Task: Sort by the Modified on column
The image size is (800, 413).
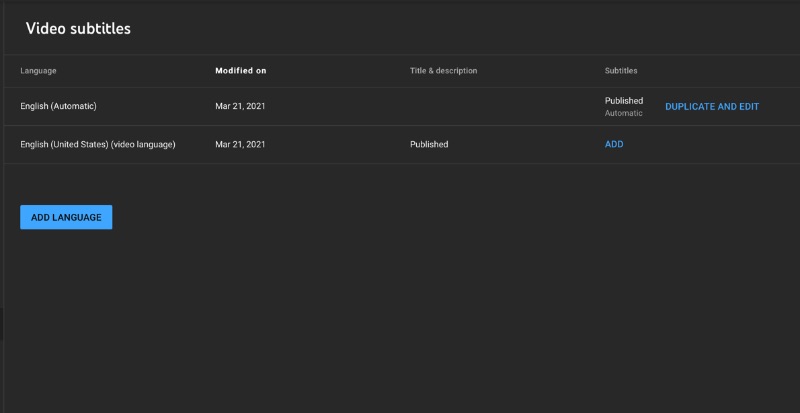Action: coord(240,71)
